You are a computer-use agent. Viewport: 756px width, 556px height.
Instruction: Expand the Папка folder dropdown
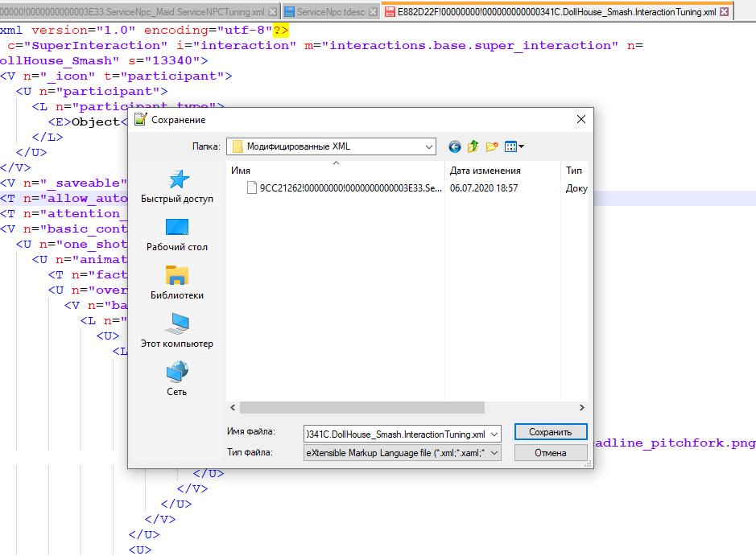[x=428, y=146]
